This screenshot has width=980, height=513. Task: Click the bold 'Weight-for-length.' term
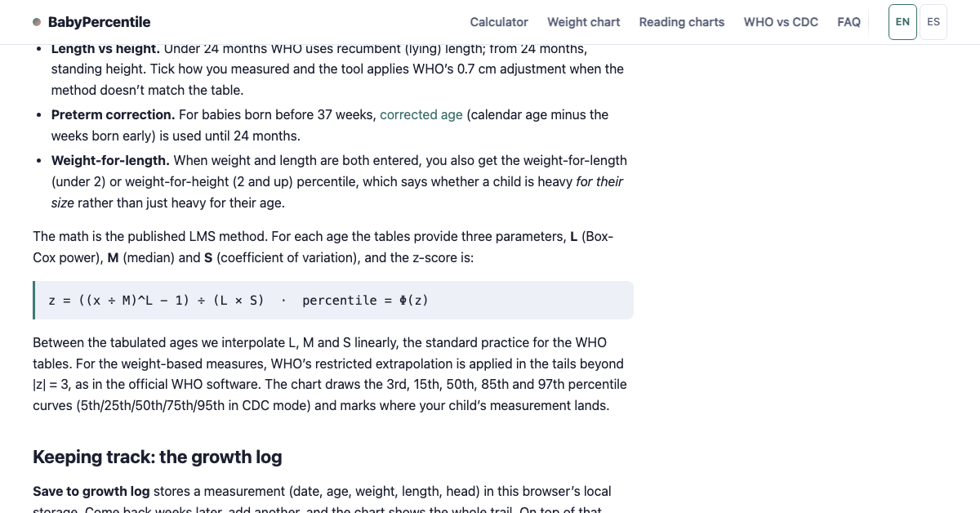[x=110, y=160]
